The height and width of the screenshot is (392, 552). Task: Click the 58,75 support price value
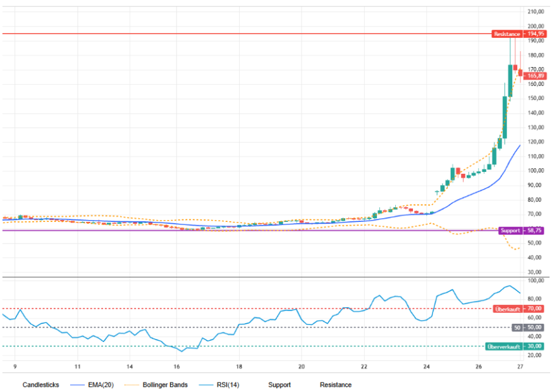coord(534,231)
